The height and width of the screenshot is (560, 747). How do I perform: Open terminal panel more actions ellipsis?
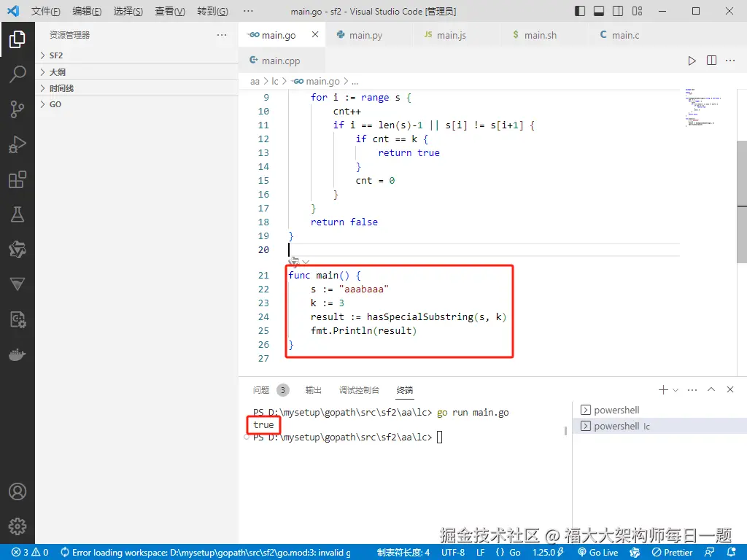tap(692, 390)
